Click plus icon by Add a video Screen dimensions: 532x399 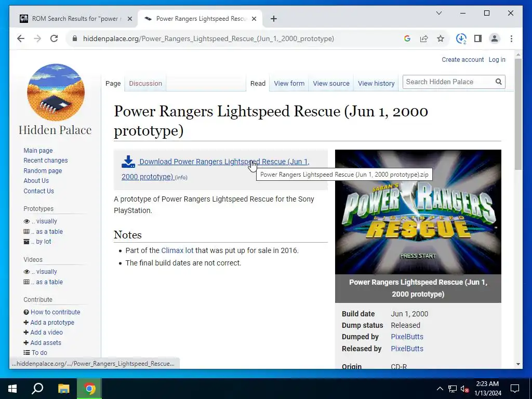pyautogui.click(x=26, y=332)
